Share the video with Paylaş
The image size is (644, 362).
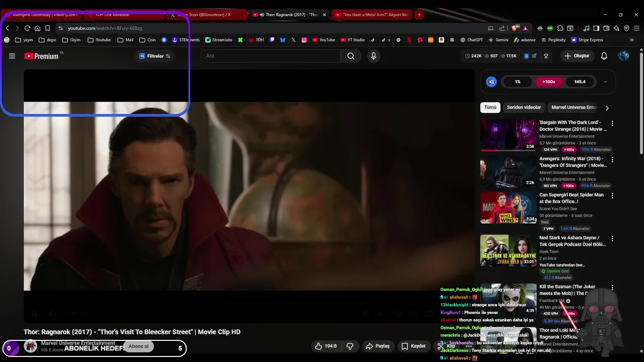[378, 346]
